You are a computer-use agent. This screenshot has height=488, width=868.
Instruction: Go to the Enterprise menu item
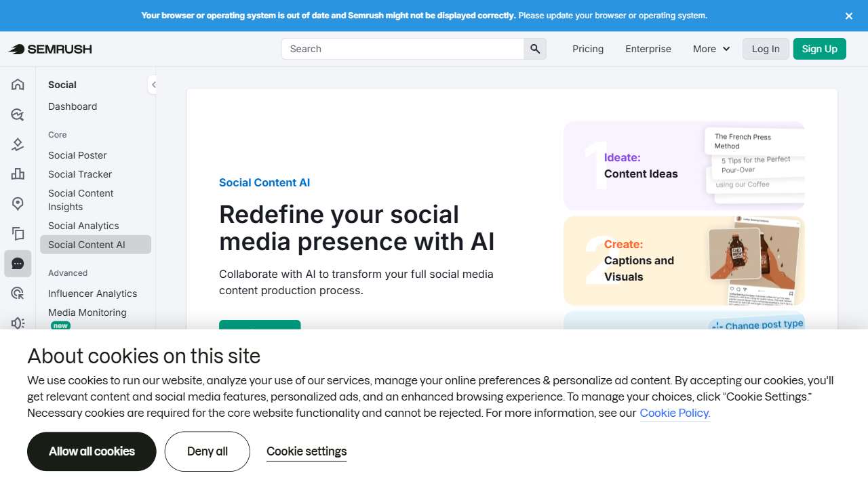pos(648,49)
